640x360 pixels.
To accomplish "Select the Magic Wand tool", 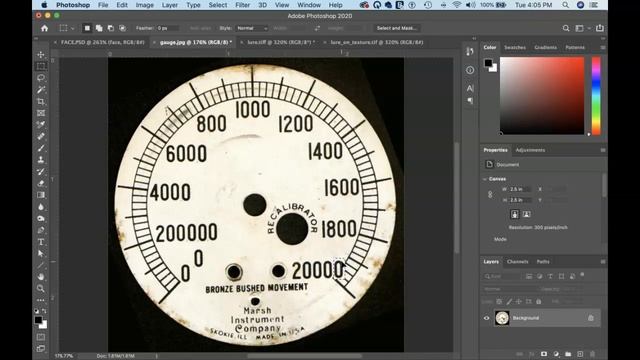I will [x=41, y=90].
